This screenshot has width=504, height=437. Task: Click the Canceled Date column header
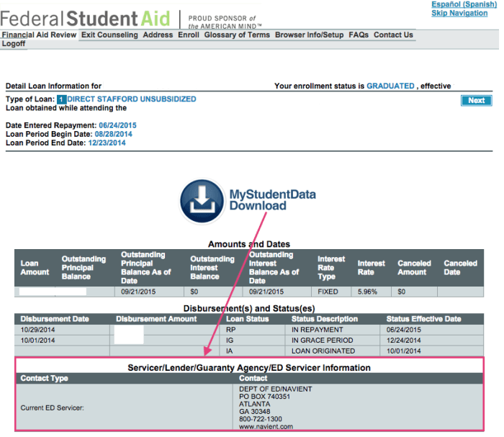point(460,268)
